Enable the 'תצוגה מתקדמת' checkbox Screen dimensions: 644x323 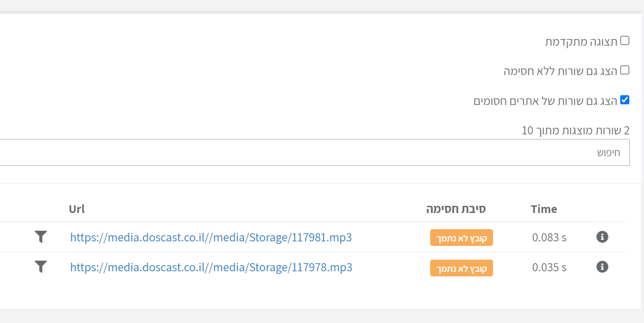(x=625, y=41)
